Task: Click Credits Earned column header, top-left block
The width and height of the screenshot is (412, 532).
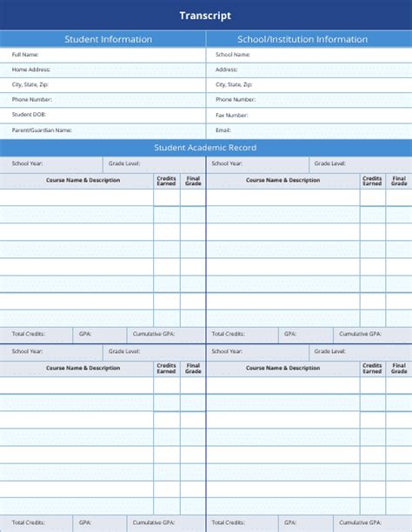Action: pos(167,181)
